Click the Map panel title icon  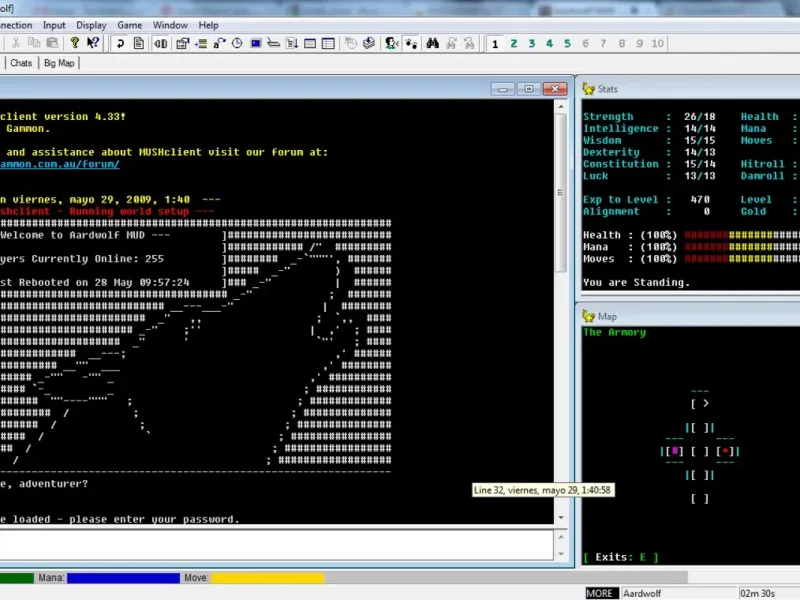click(588, 316)
